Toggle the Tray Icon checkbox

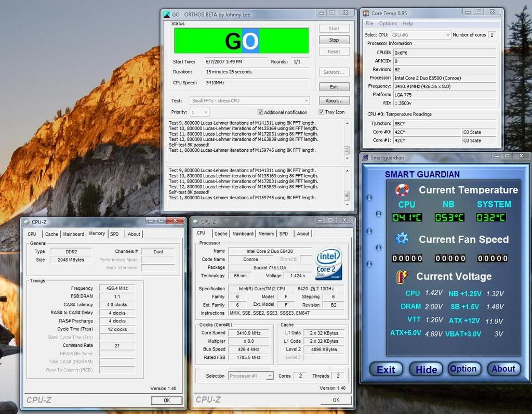(321, 112)
